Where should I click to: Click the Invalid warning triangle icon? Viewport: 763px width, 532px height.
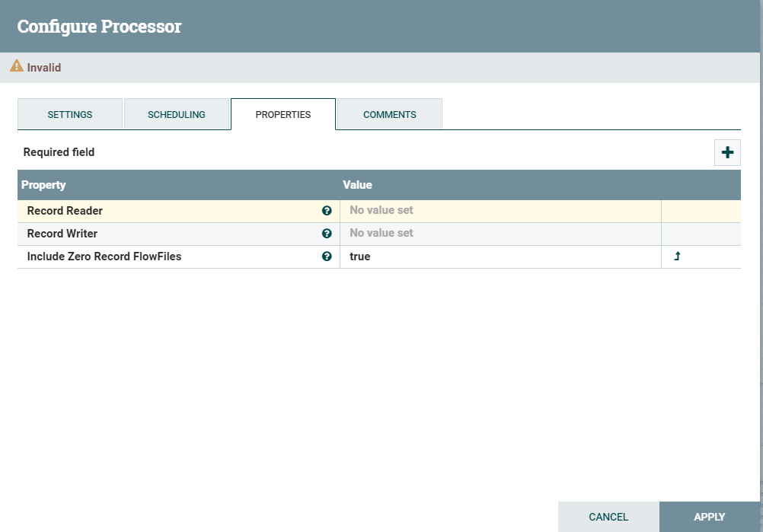tap(16, 66)
